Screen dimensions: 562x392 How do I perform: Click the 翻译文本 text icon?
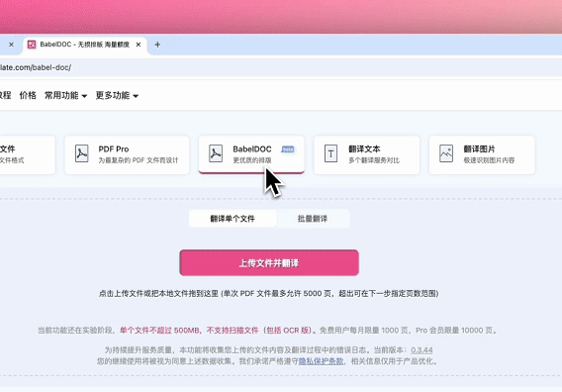(330, 153)
